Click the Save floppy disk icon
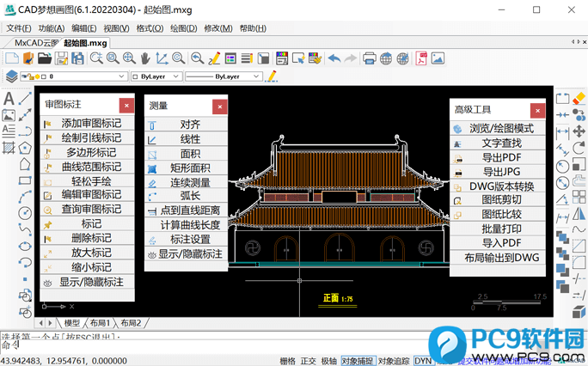This screenshot has width=588, height=366. coord(61,58)
